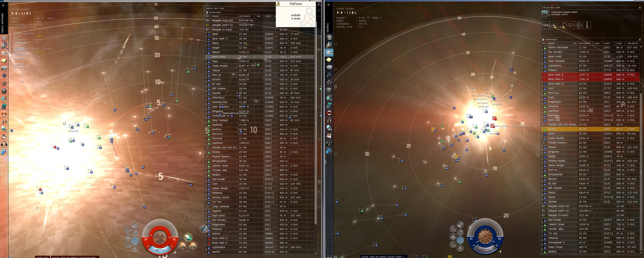Set speed on the red HUD gauge showing 508 M/S
Screen dimensions: 644x258
click(x=160, y=250)
